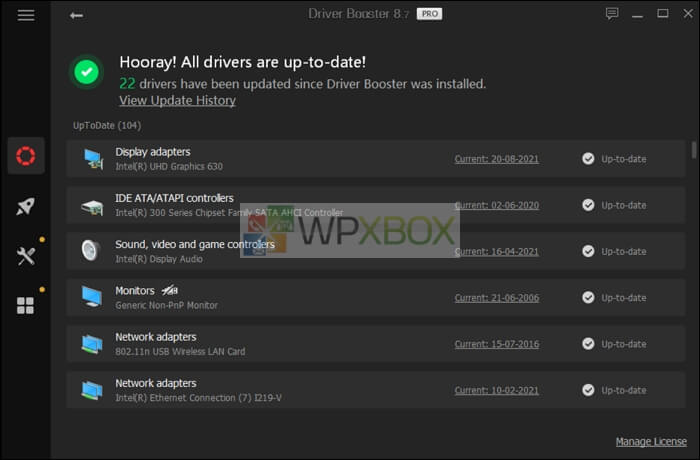Select the Intel(R) UHD Graphics 630 text
Screen dimensions: 700x460
coord(169,167)
